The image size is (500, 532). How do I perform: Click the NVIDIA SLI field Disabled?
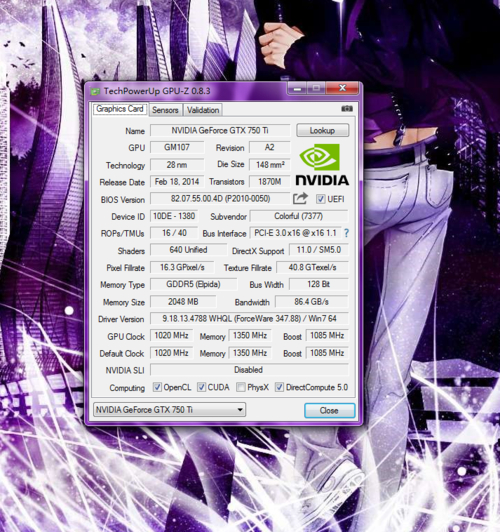coord(249,370)
